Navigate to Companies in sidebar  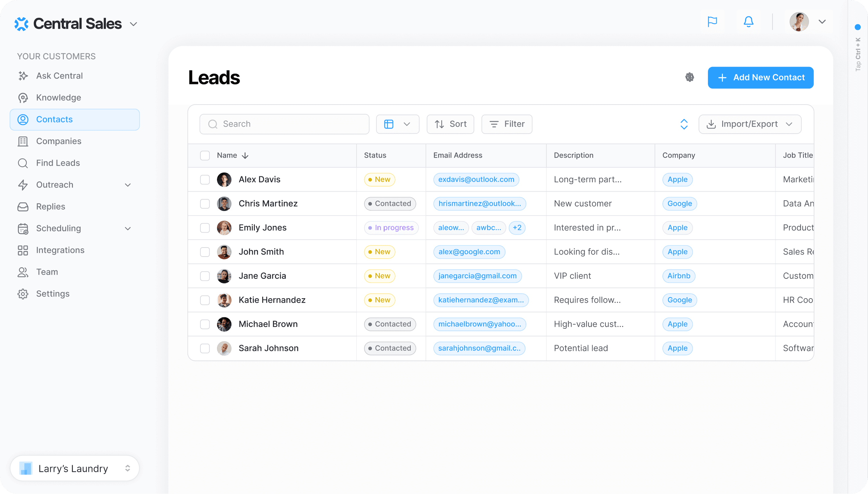[x=59, y=141]
